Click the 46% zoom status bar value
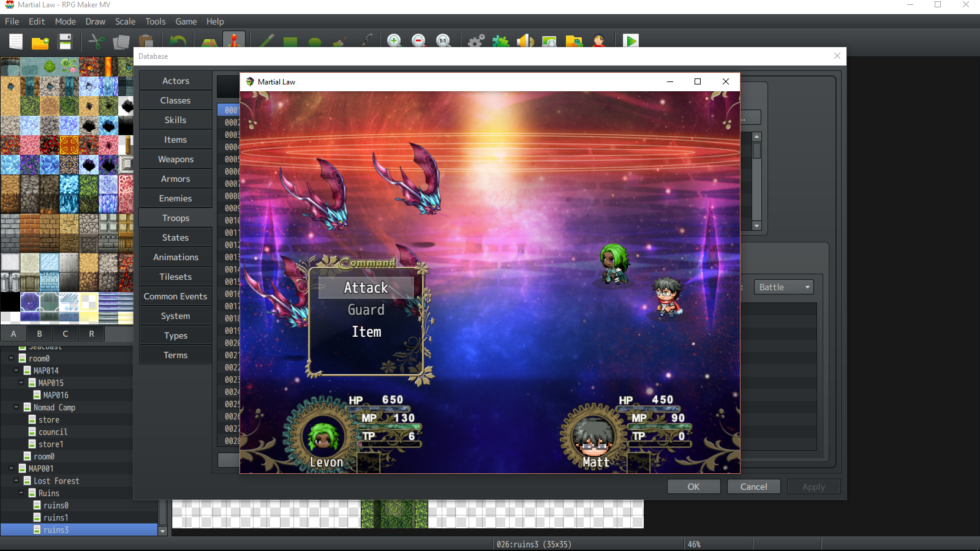The width and height of the screenshot is (980, 551). [x=694, y=544]
